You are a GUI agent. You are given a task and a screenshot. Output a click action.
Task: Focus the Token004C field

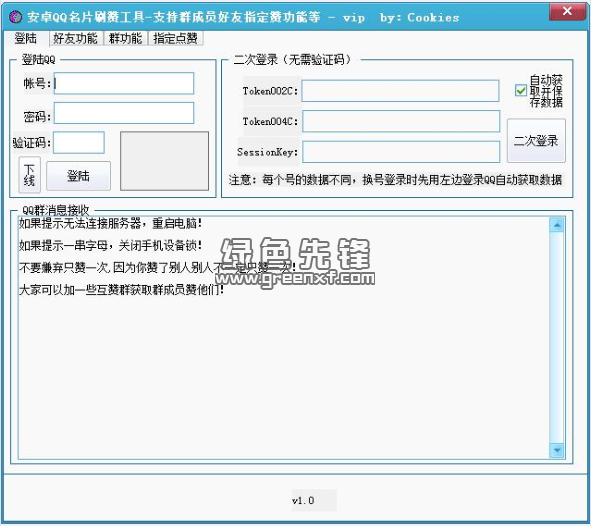pos(401,121)
